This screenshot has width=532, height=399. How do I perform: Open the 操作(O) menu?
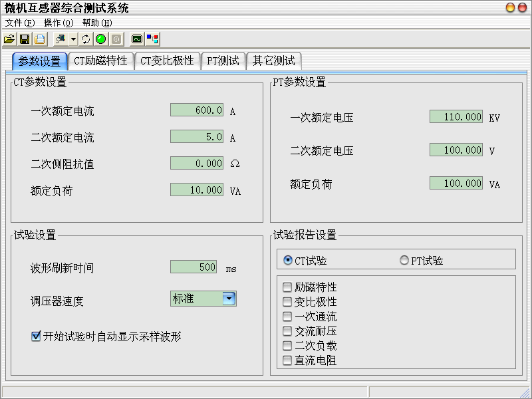pos(58,23)
